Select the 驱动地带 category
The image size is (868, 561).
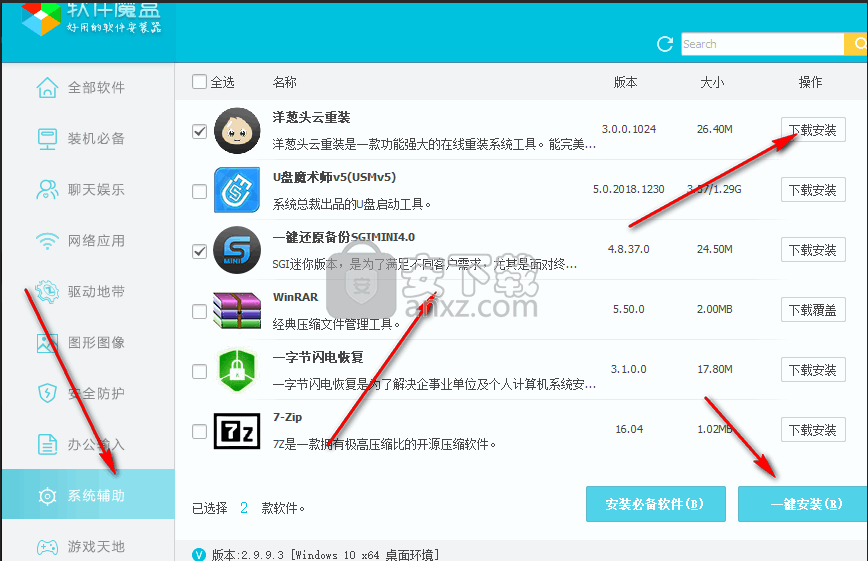[x=88, y=291]
